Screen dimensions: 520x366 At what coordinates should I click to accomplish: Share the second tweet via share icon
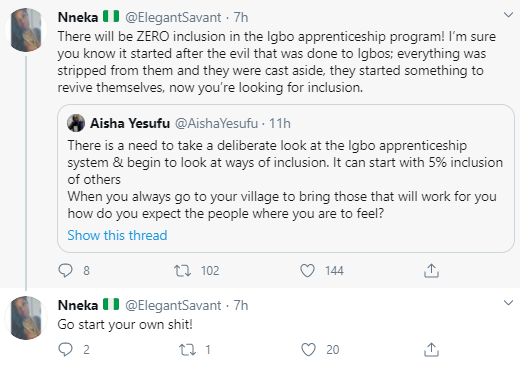(431, 350)
